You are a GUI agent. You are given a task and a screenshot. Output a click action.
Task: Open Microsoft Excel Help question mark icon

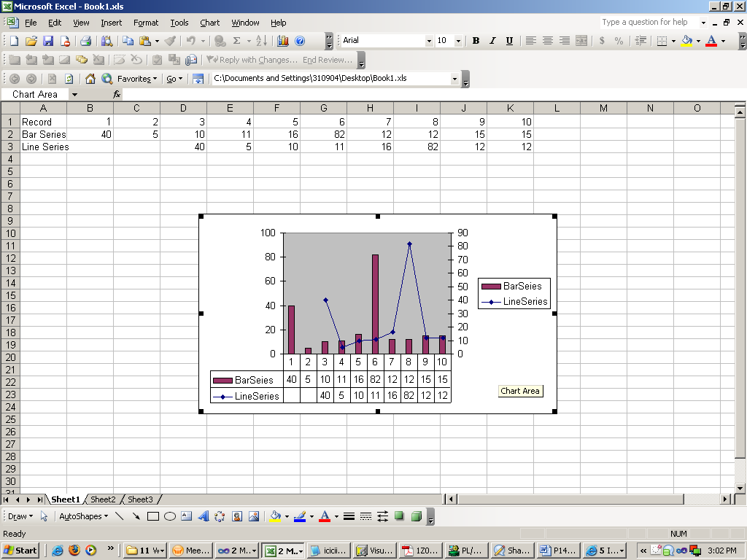click(300, 41)
